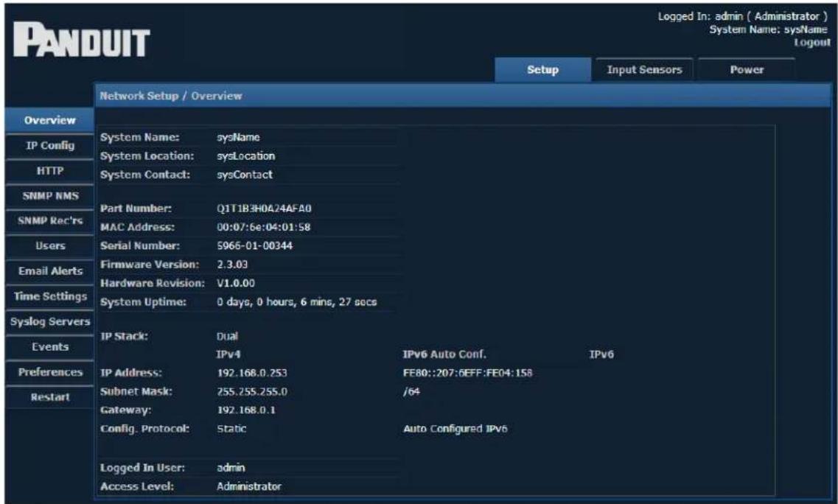Click the IPv4 column heading
The image size is (838, 504).
pos(228,354)
